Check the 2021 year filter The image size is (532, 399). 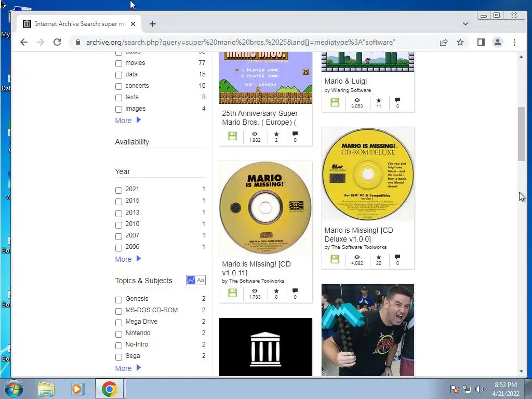click(x=118, y=190)
